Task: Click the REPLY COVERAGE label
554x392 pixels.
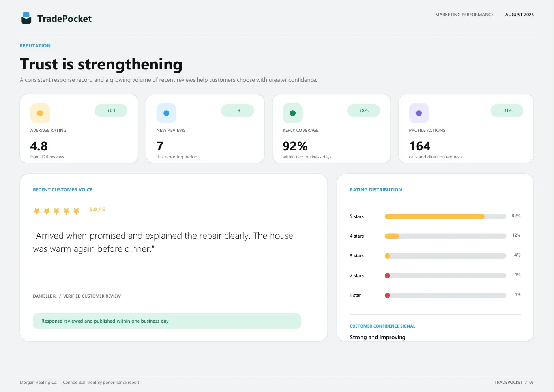Action: (300, 130)
